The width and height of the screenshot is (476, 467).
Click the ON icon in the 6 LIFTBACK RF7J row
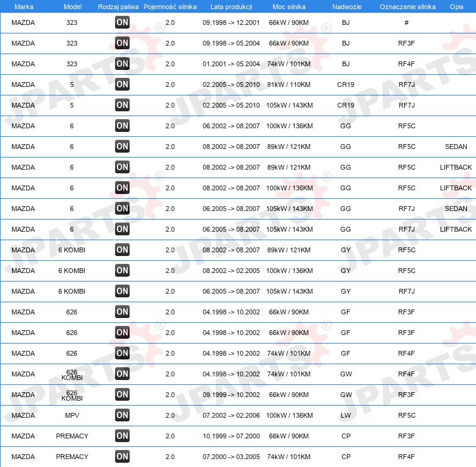(x=122, y=229)
